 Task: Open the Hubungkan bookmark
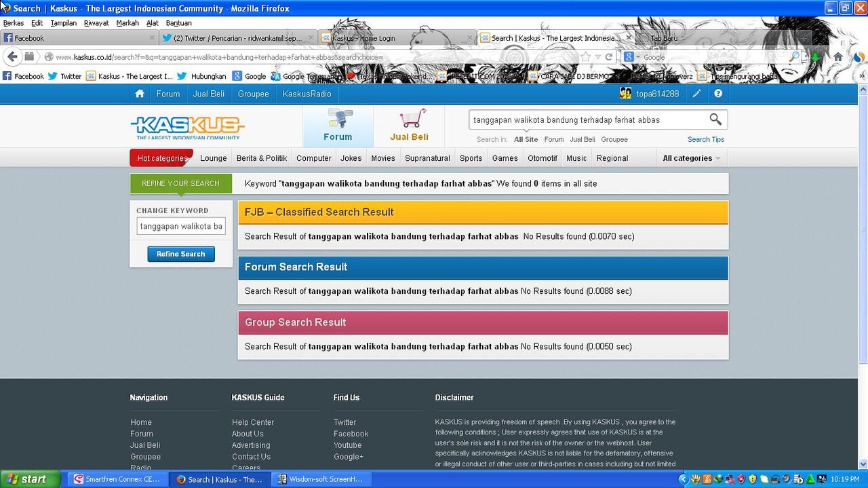(x=201, y=76)
